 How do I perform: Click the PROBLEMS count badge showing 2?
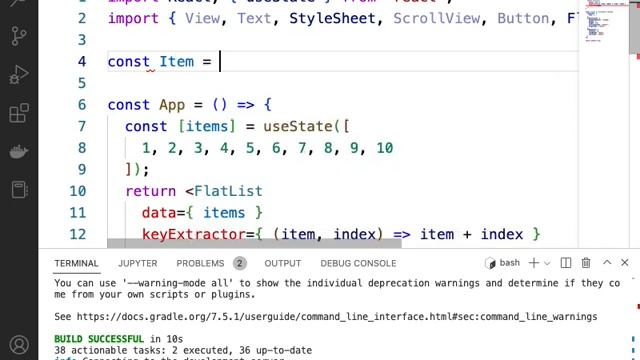pos(240,264)
